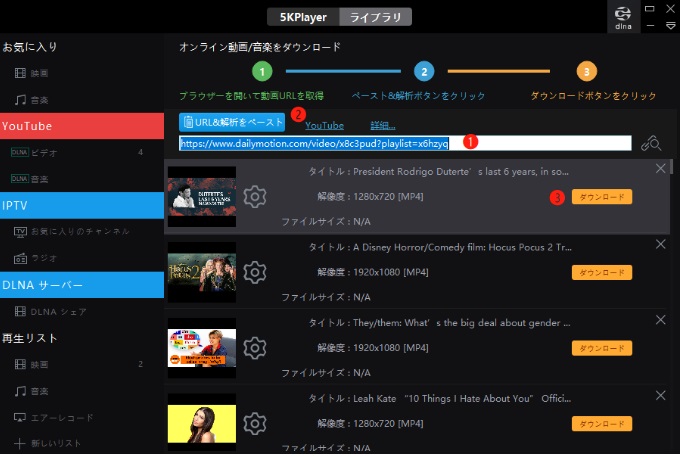The height and width of the screenshot is (456, 680).
Task: Remove the Leah Kate video entry
Action: (660, 395)
